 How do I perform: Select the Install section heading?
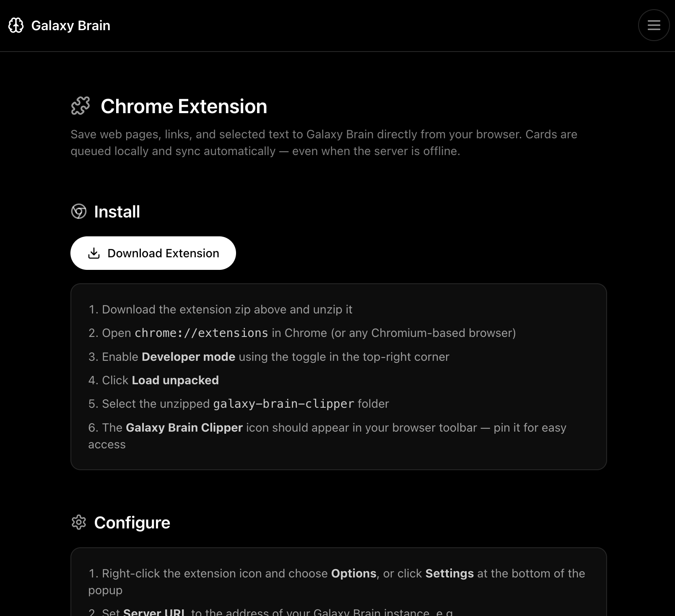click(117, 212)
